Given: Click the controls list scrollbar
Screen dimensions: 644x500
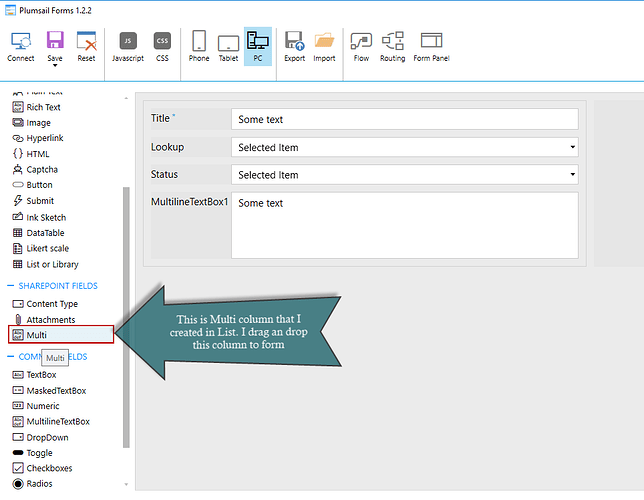Looking at the screenshot, I should pos(126,317).
